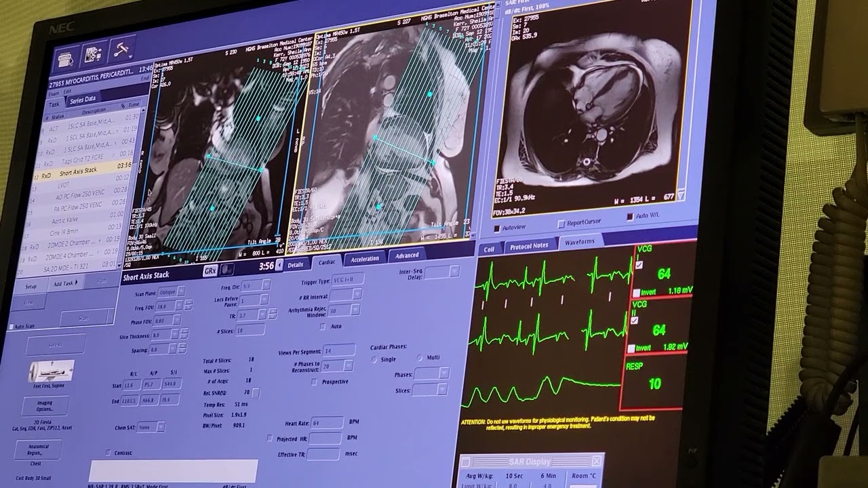Screen dimensions: 868x488
Task: Open the hammer tools icon
Action: [123, 49]
